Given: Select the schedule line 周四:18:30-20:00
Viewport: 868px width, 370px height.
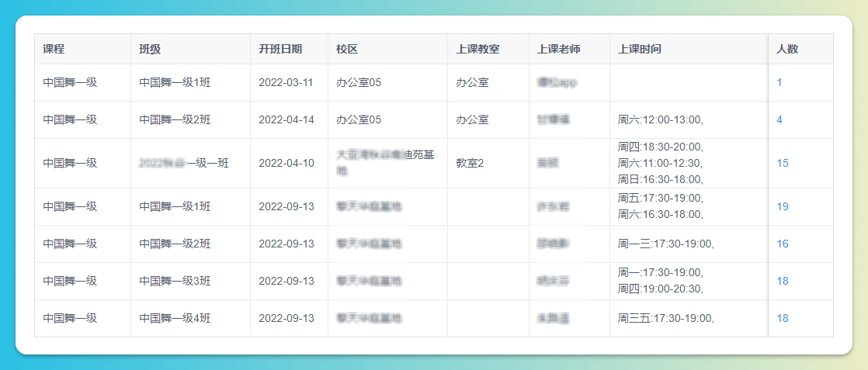Looking at the screenshot, I should point(661,147).
